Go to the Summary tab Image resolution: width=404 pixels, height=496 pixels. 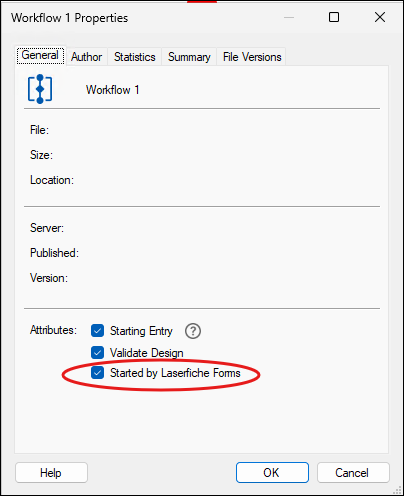tap(189, 57)
